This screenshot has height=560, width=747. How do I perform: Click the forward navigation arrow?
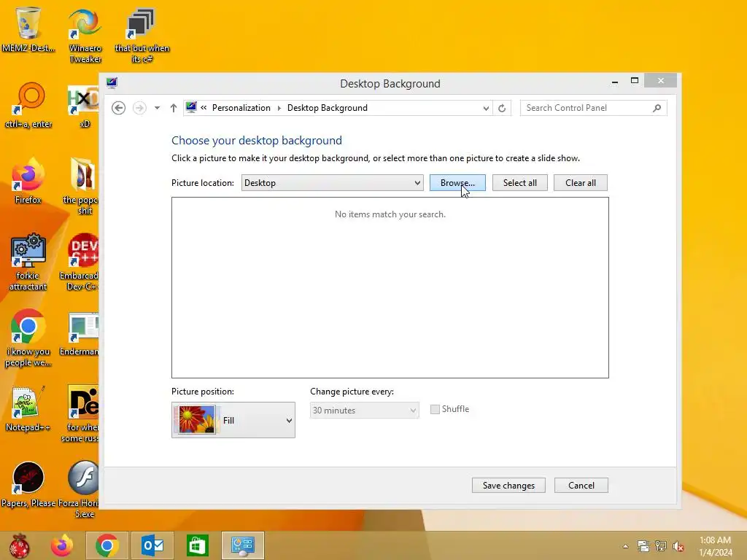click(x=139, y=108)
